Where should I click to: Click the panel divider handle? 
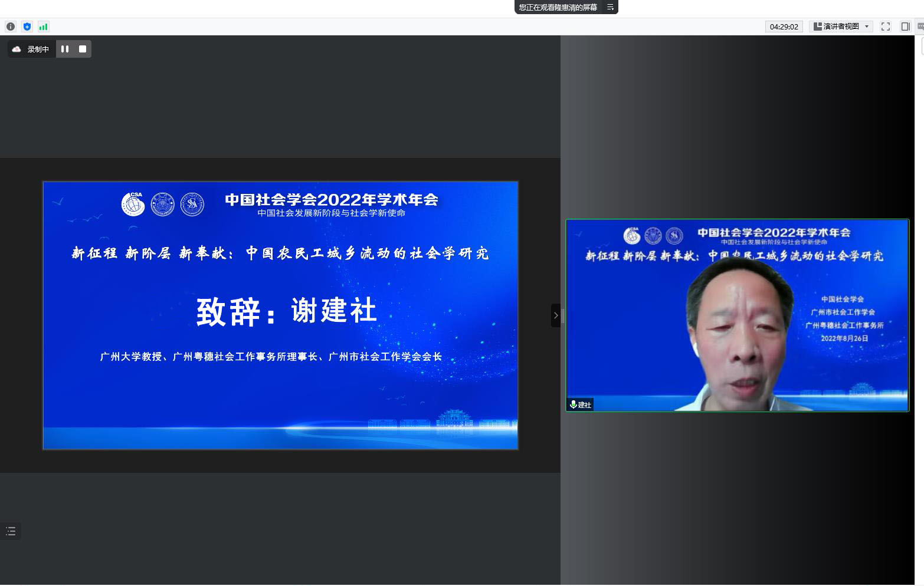tap(563, 315)
